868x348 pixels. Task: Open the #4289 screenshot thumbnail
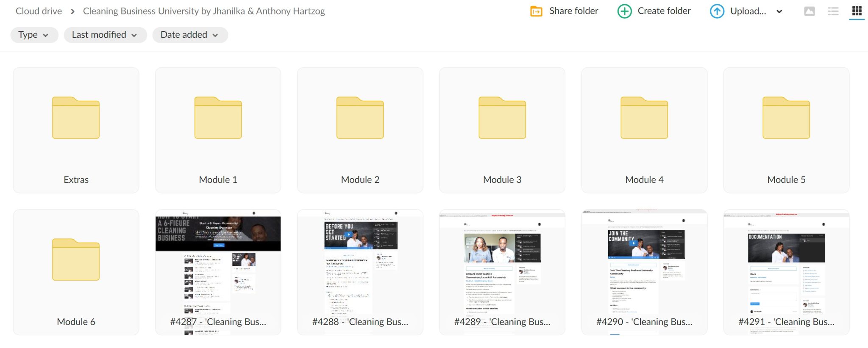pyautogui.click(x=502, y=272)
